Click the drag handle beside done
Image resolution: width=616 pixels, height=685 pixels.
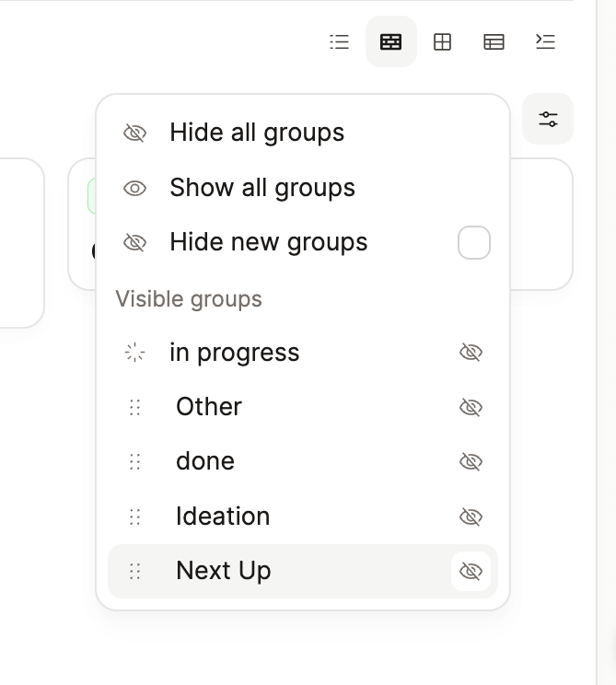(x=134, y=461)
